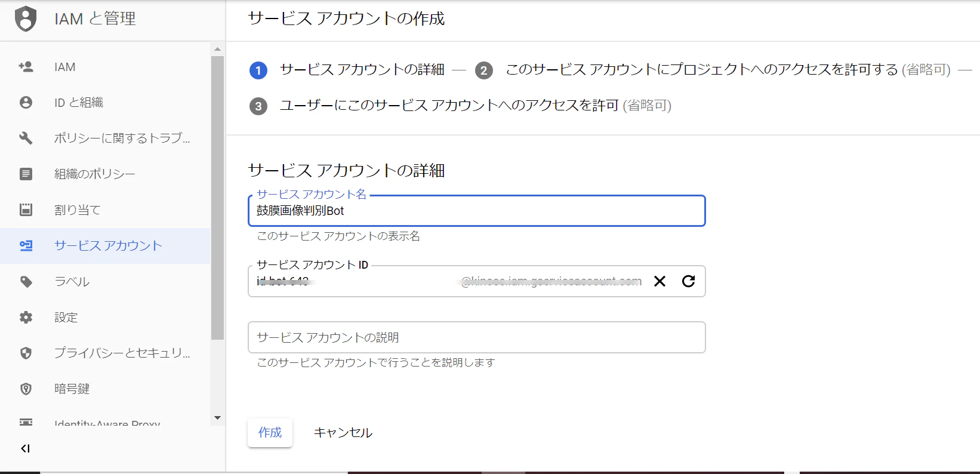Open 暗号鍵 in the sidebar
Screen dimensions: 980x474
click(x=105, y=389)
